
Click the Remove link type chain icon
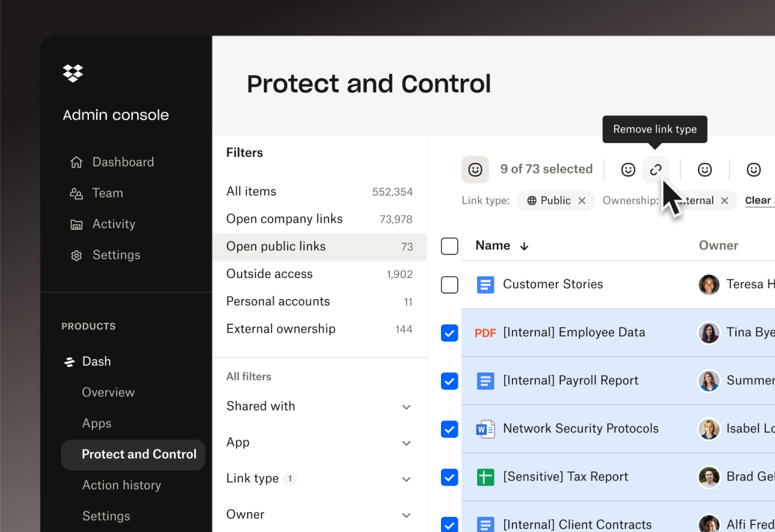tap(656, 170)
